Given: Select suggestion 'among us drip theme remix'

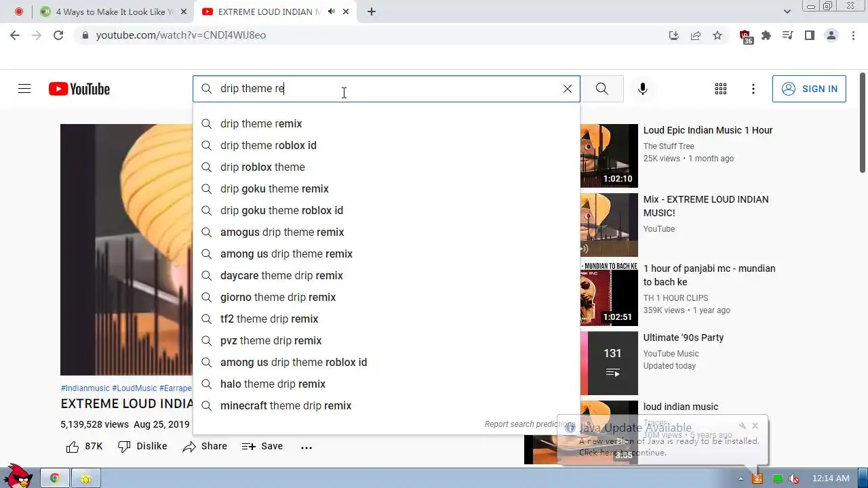Looking at the screenshot, I should 387,253.
